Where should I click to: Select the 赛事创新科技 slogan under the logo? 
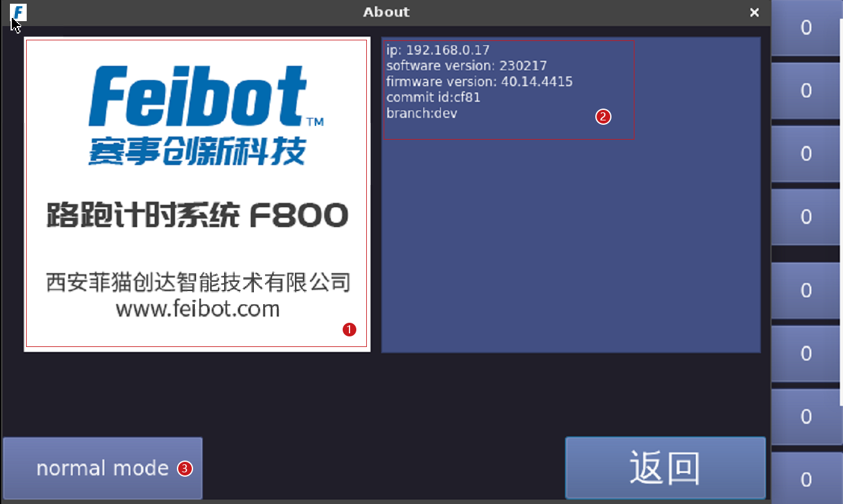(x=197, y=151)
